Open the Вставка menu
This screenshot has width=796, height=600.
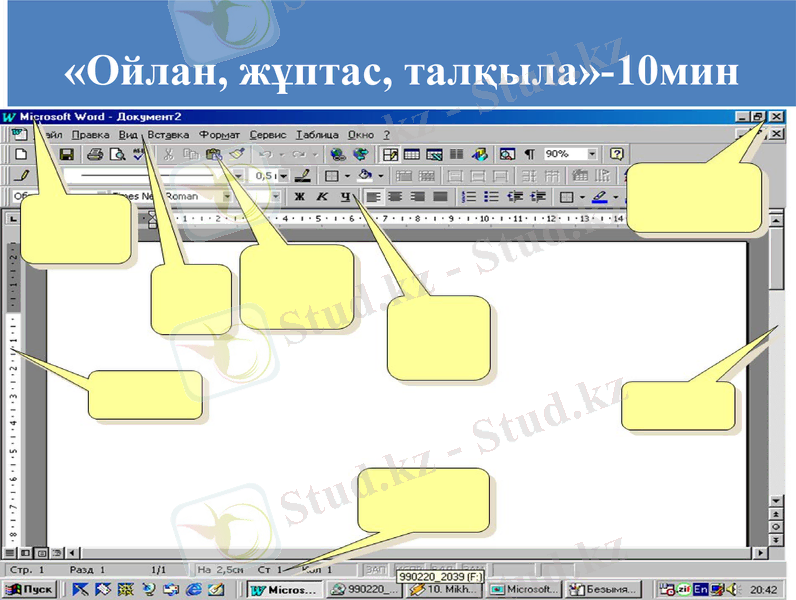click(168, 135)
